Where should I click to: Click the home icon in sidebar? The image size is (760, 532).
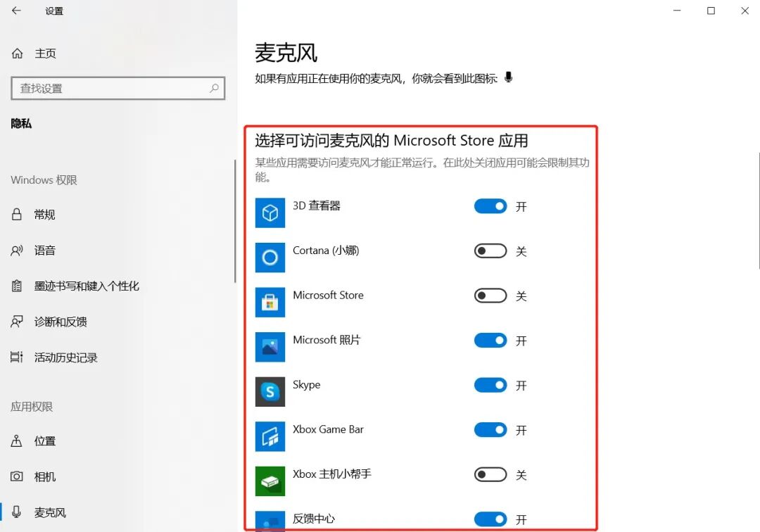click(17, 53)
